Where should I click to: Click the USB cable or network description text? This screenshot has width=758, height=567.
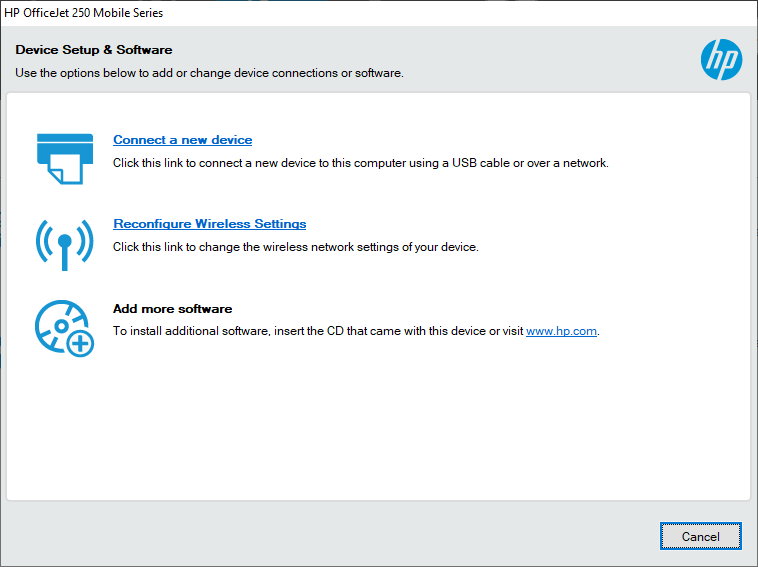[x=360, y=162]
